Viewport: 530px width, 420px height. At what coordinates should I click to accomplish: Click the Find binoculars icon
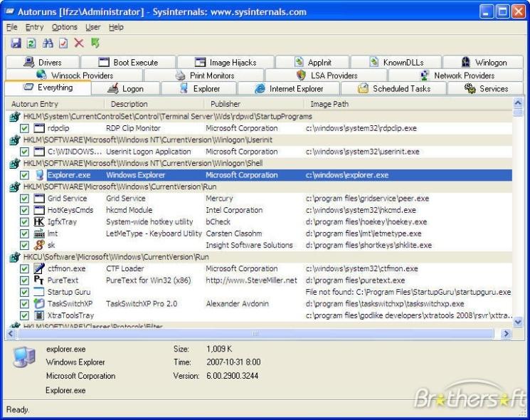click(48, 43)
